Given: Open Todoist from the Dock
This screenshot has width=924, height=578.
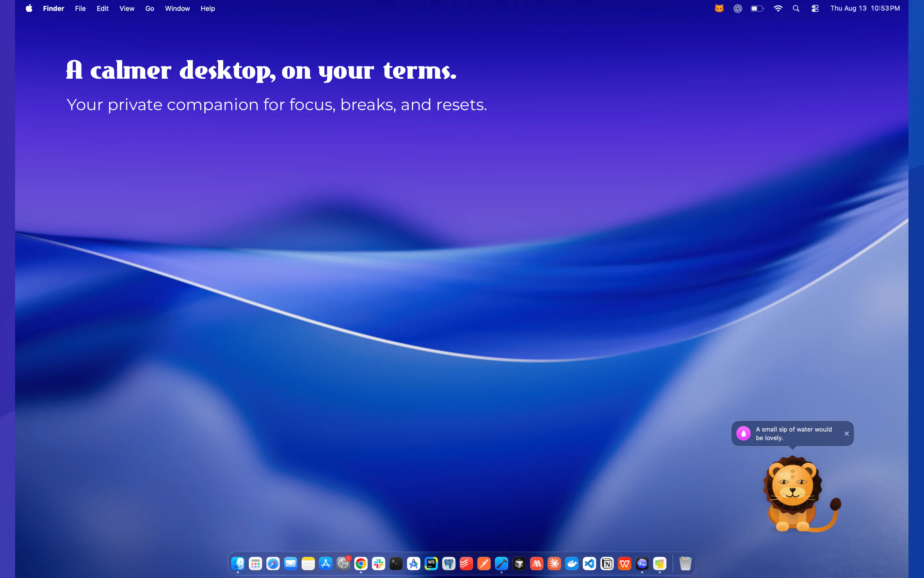Looking at the screenshot, I should click(x=466, y=564).
